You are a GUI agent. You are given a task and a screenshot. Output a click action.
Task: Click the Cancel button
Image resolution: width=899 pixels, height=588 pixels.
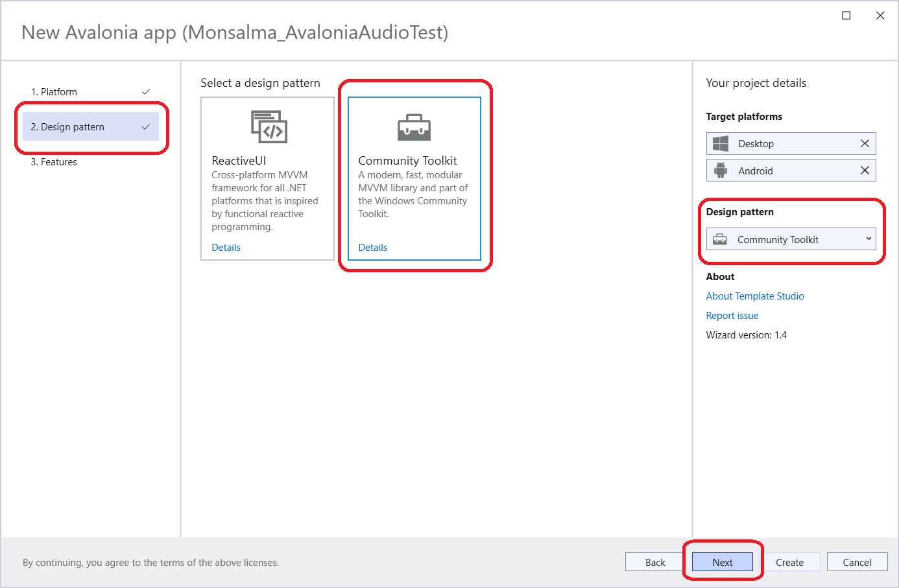click(857, 562)
